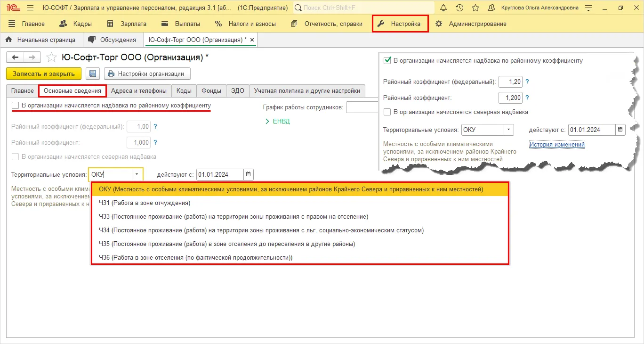This screenshot has width=644, height=344.
Task: Open Учетная политика и другие настройки tab
Action: [x=307, y=91]
